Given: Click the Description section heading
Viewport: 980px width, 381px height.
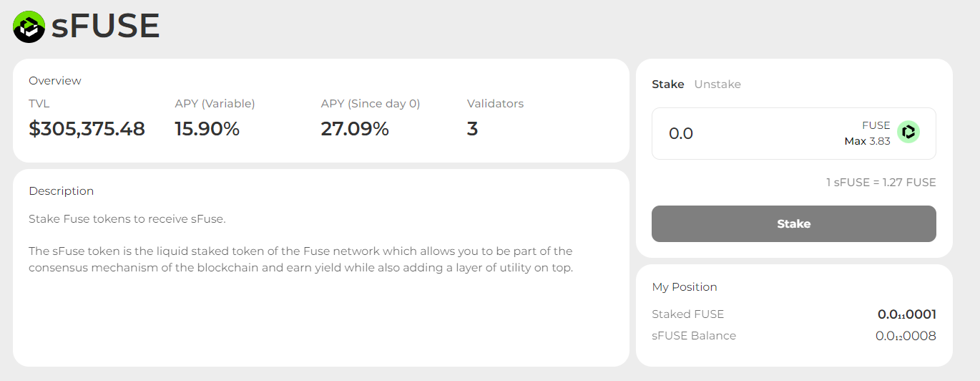Looking at the screenshot, I should (62, 191).
